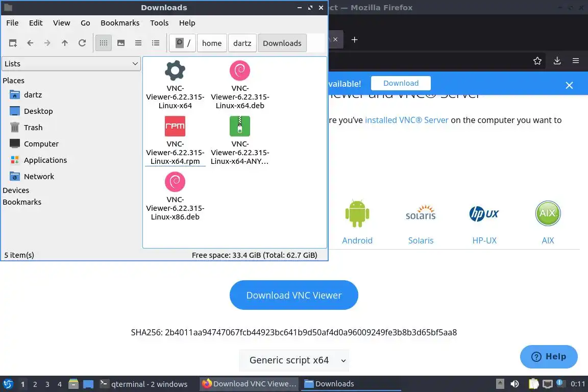Open the volume control tray icon
This screenshot has width=588, height=392.
[x=515, y=384]
